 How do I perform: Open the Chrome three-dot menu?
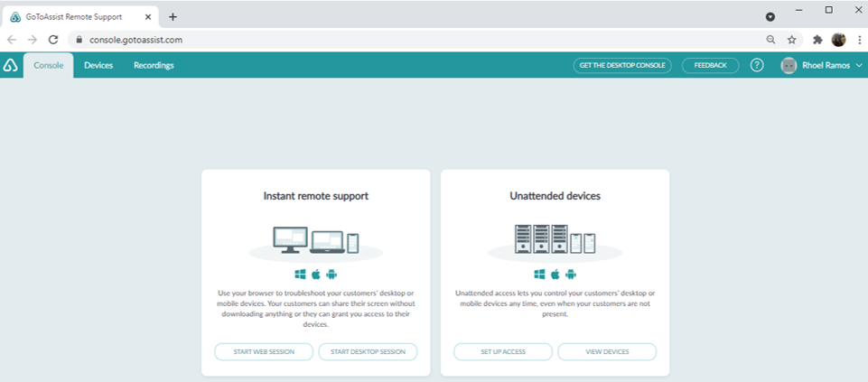click(x=859, y=40)
